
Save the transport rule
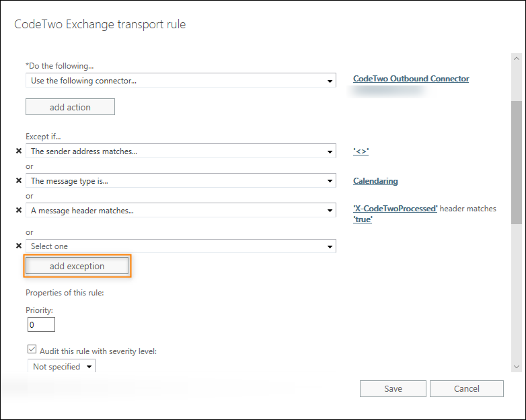click(393, 388)
